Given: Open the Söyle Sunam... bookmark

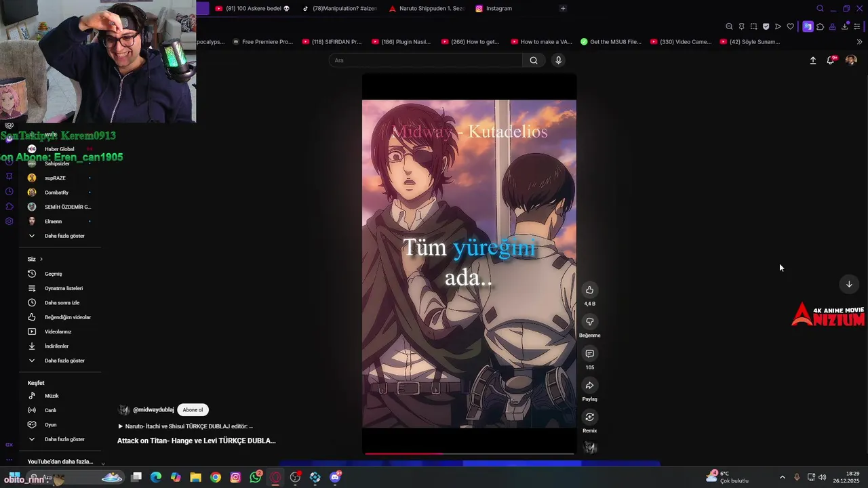Looking at the screenshot, I should tap(749, 41).
